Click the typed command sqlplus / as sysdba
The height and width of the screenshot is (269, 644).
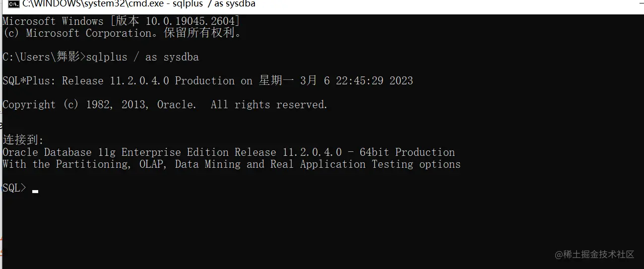click(x=142, y=57)
